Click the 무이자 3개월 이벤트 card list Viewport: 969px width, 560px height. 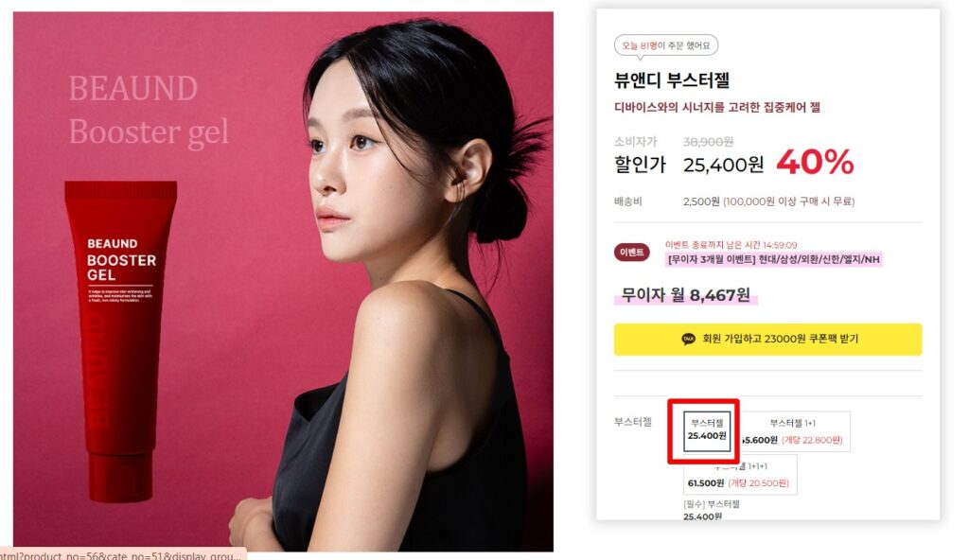(774, 259)
